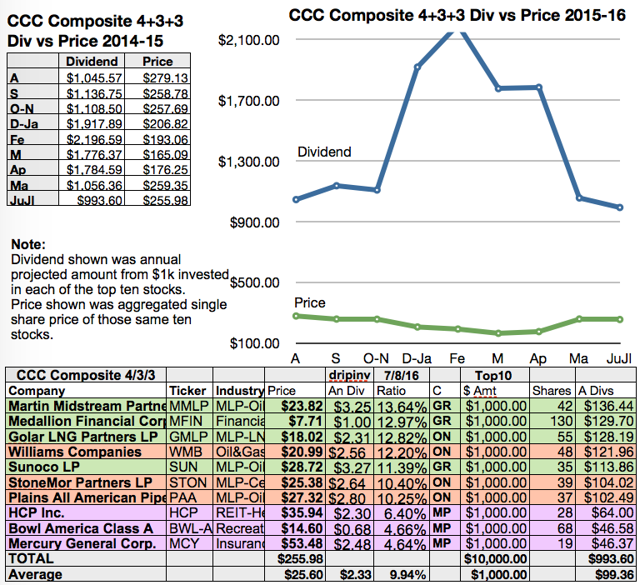
Task: Select the $2.33 average dividend cell
Action: pyautogui.click(x=349, y=574)
